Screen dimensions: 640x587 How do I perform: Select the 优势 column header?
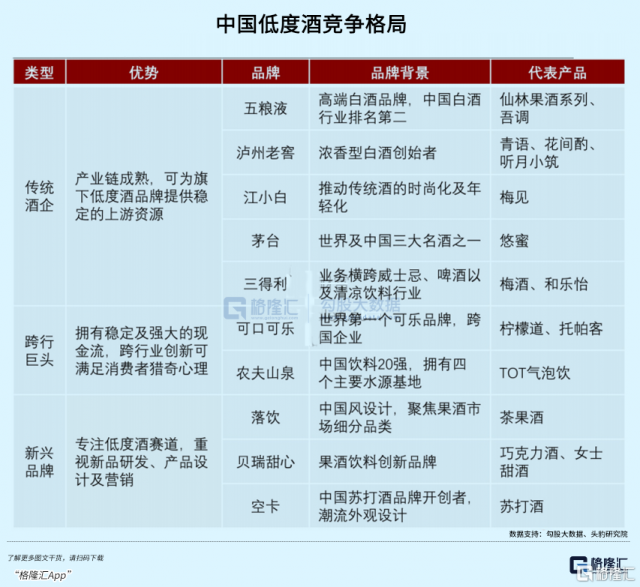coord(143,73)
